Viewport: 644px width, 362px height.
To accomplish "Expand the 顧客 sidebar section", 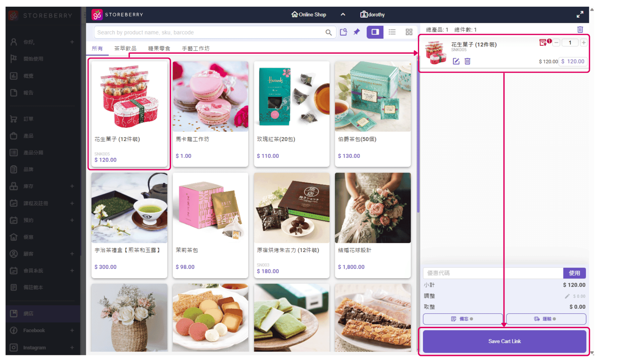I will pyautogui.click(x=72, y=254).
